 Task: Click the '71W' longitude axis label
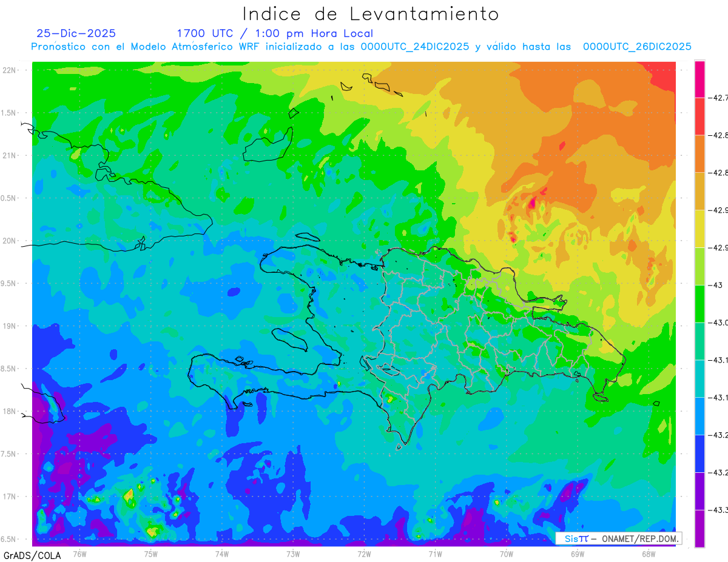pyautogui.click(x=435, y=554)
